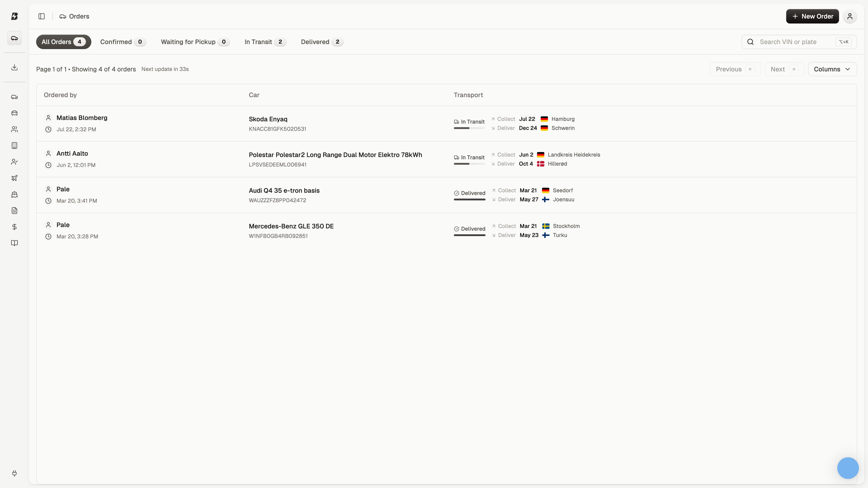Click the Next page button
Image resolution: width=868 pixels, height=488 pixels.
tap(784, 69)
